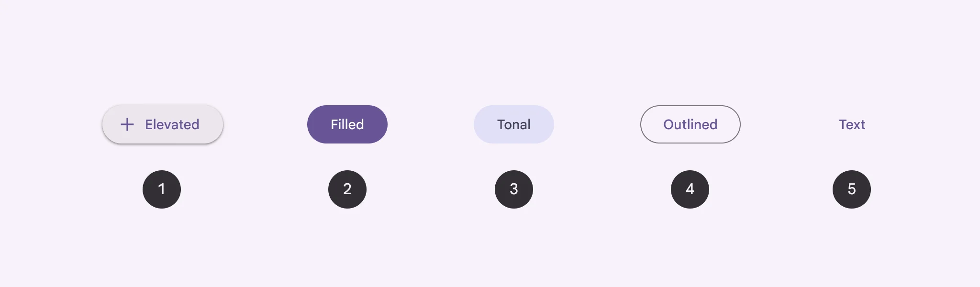Select the dark circle badge numbered 5
The height and width of the screenshot is (287, 980).
(852, 189)
